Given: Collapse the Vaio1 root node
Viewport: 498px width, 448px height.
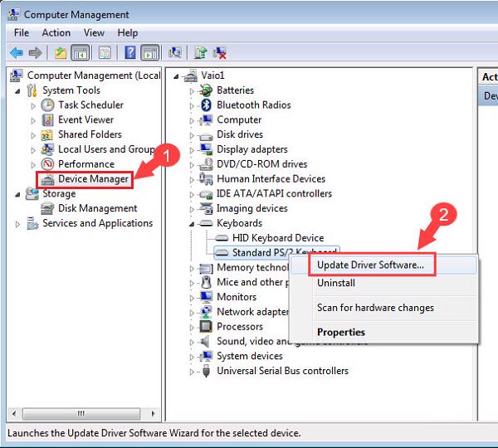Looking at the screenshot, I should click(x=176, y=76).
